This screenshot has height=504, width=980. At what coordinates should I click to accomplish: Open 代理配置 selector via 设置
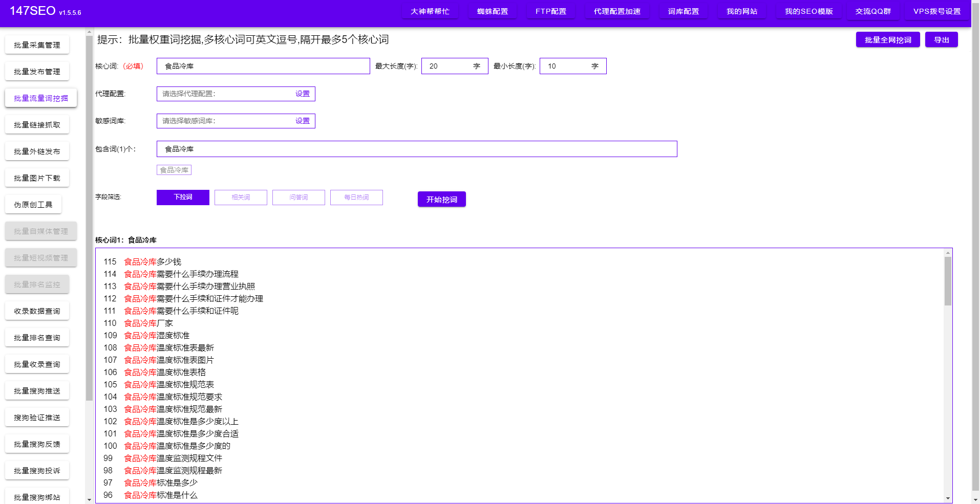302,94
